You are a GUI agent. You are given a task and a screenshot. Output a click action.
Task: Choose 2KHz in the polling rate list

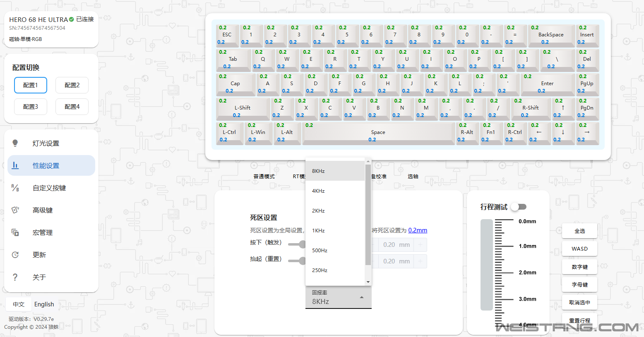point(335,210)
